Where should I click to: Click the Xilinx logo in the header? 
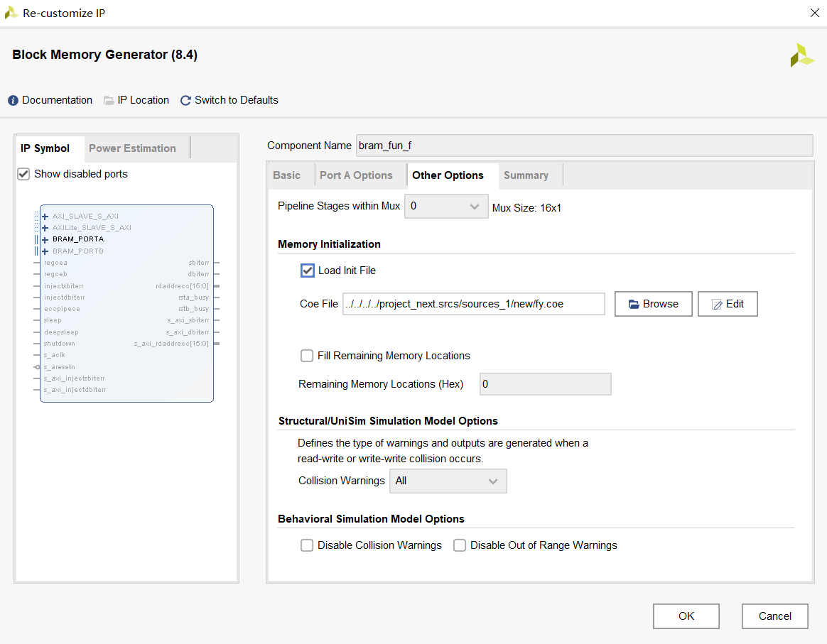(x=802, y=55)
